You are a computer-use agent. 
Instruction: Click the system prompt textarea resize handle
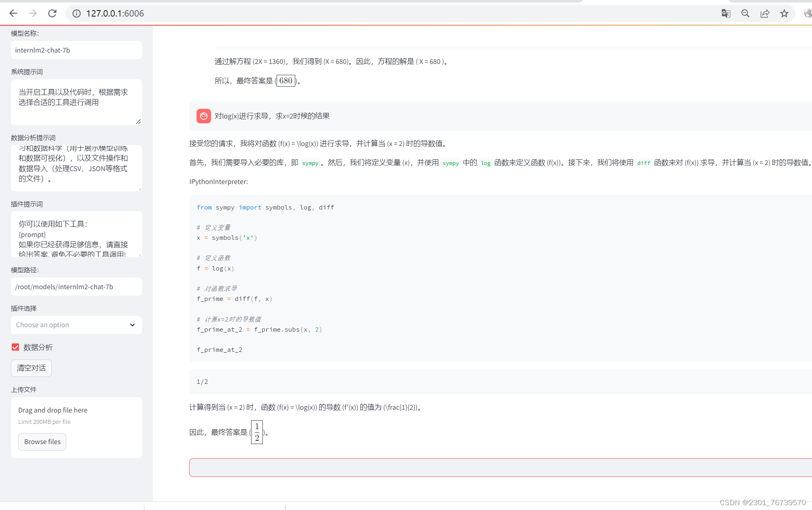point(138,122)
